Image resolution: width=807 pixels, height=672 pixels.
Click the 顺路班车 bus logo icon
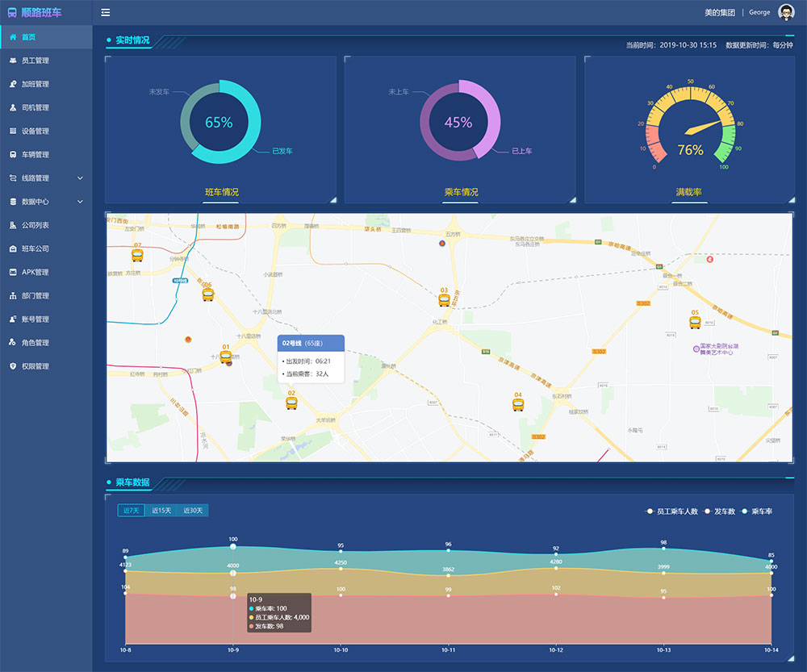coord(12,13)
